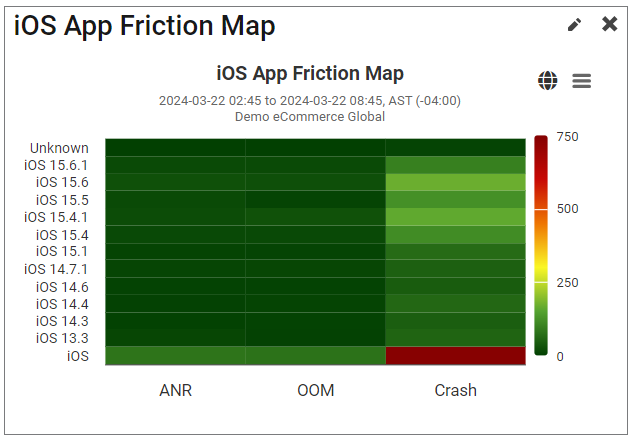Click the OOM column label
The height and width of the screenshot is (436, 630).
pyautogui.click(x=315, y=390)
